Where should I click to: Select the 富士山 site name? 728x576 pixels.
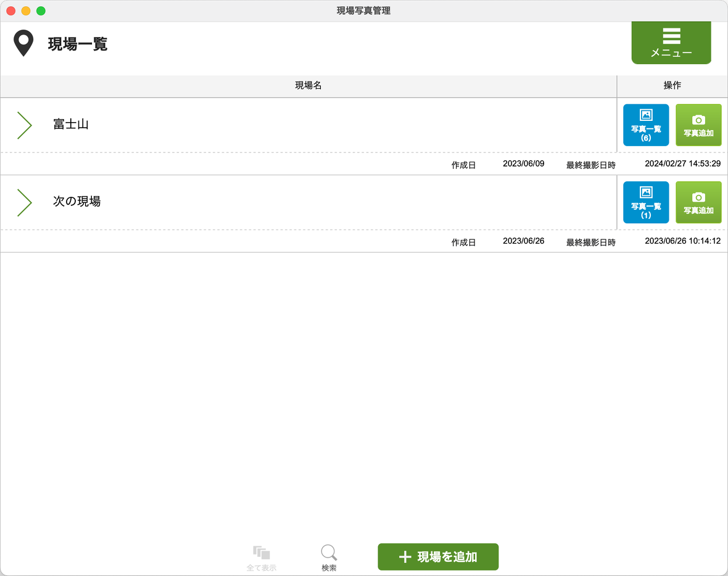pyautogui.click(x=71, y=125)
